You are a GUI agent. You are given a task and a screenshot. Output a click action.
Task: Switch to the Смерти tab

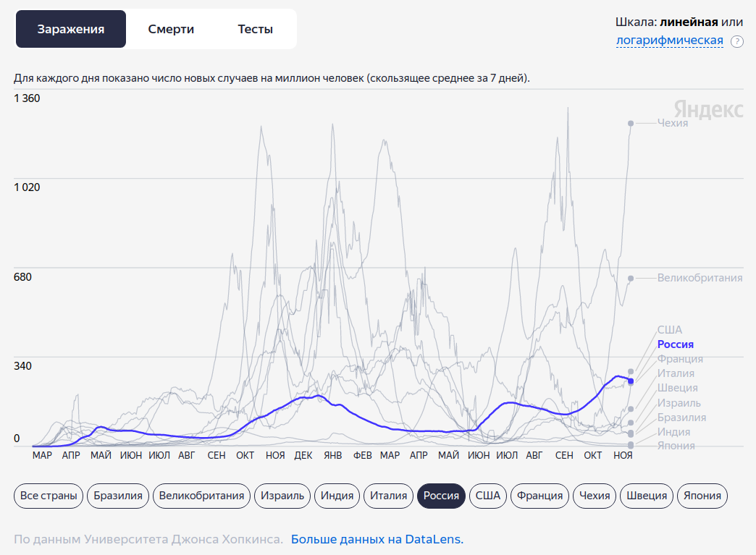coord(171,29)
